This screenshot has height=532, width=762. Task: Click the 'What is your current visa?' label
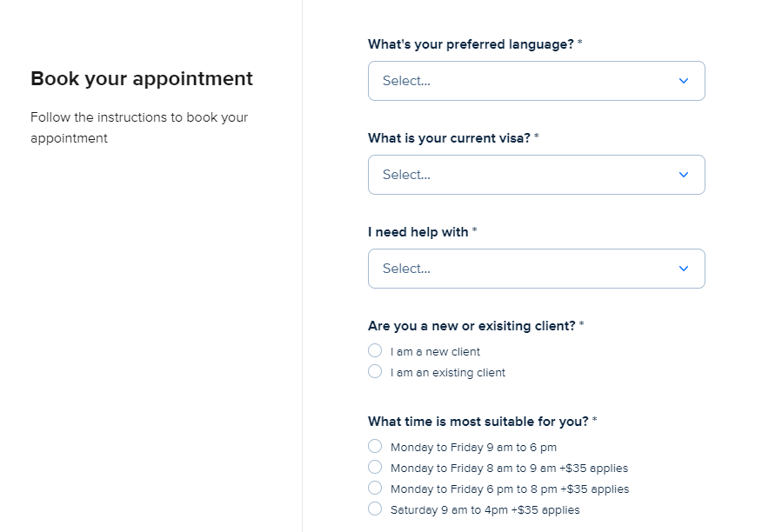449,138
